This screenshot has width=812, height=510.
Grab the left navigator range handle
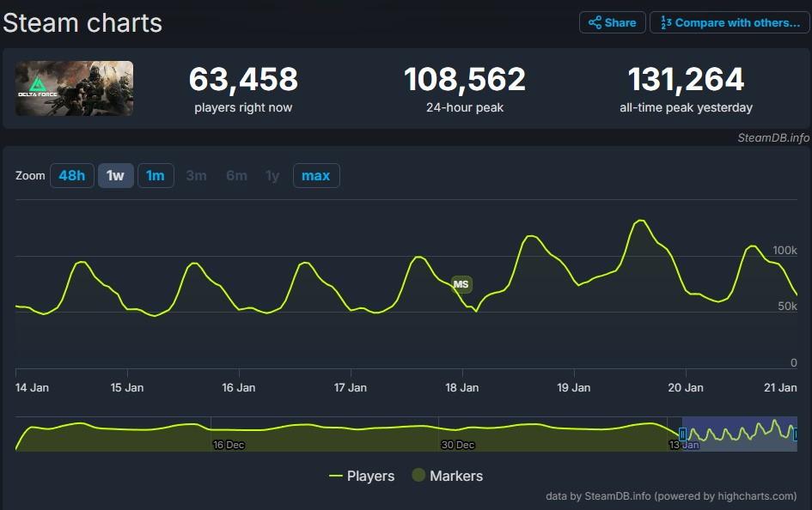[x=682, y=434]
